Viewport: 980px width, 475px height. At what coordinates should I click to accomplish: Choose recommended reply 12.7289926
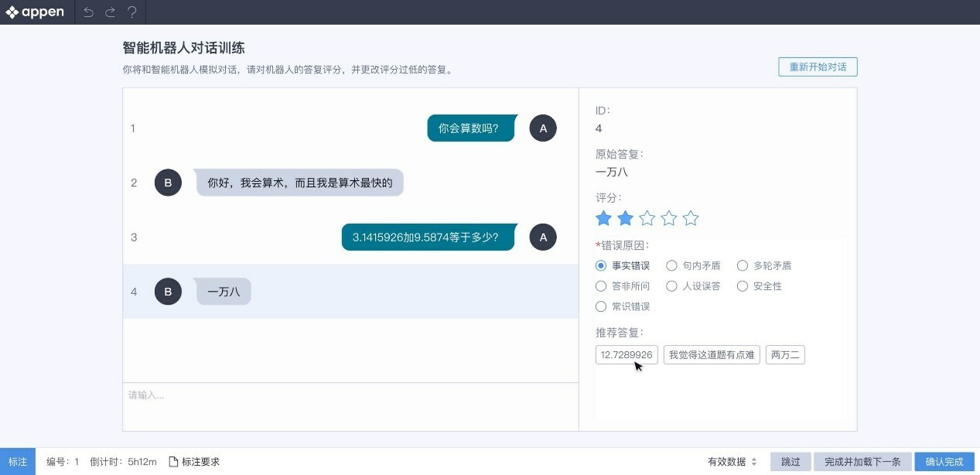pyautogui.click(x=627, y=355)
